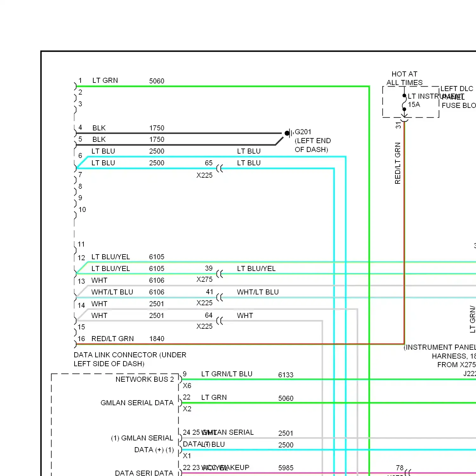Screen dimensions: 476x476
Task: Click pin number 31 below the fuse
Action: [398, 125]
